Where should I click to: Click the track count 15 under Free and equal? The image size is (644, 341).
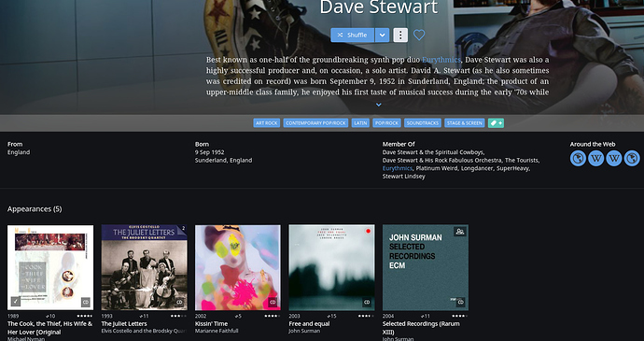tap(331, 316)
